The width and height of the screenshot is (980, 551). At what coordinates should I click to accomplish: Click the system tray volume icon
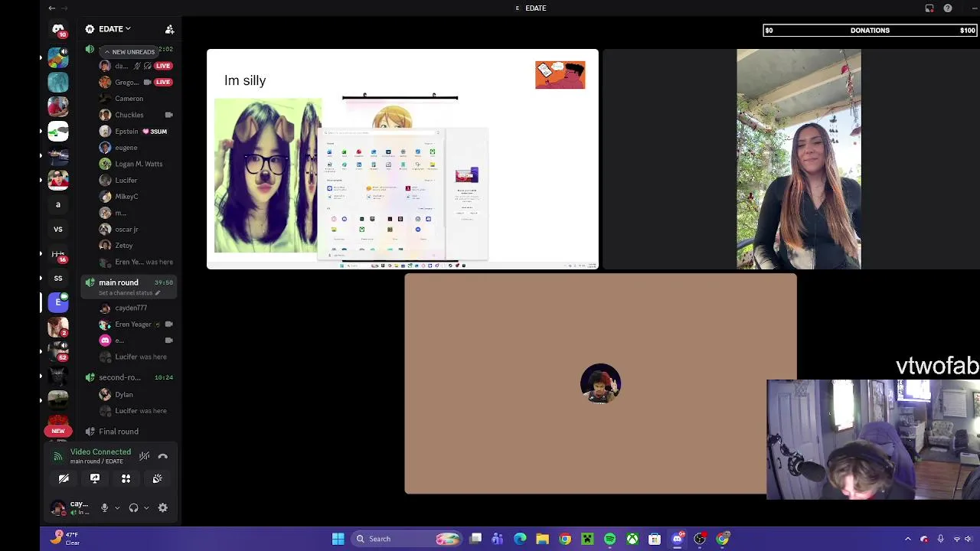(968, 539)
